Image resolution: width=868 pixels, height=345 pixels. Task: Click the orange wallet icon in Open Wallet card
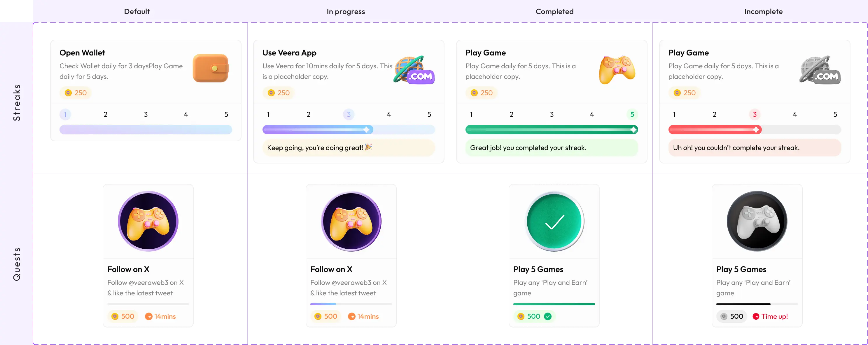pos(211,68)
